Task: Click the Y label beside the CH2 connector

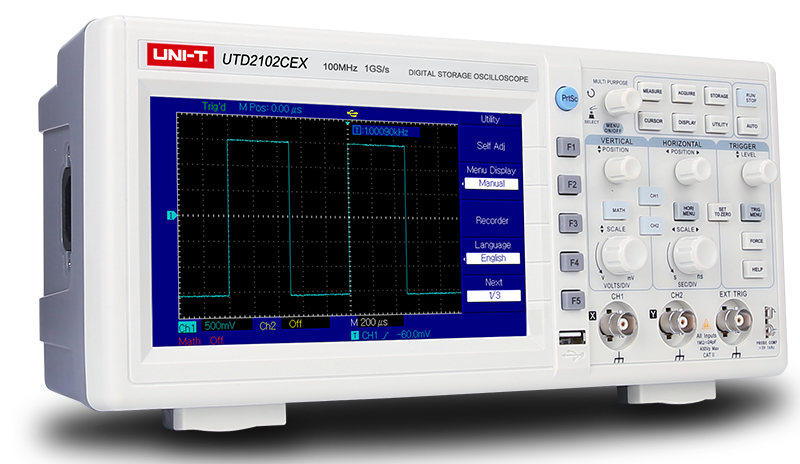Action: pos(653,314)
